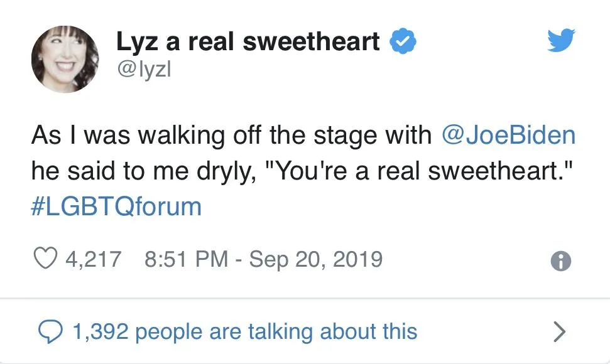Click the 8:51 PM timestamp
The width and height of the screenshot is (610, 364).
point(185,259)
